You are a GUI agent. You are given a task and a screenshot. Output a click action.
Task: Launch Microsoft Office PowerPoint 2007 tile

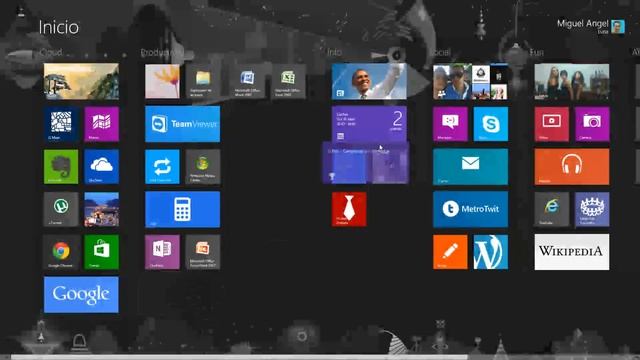[x=203, y=252]
